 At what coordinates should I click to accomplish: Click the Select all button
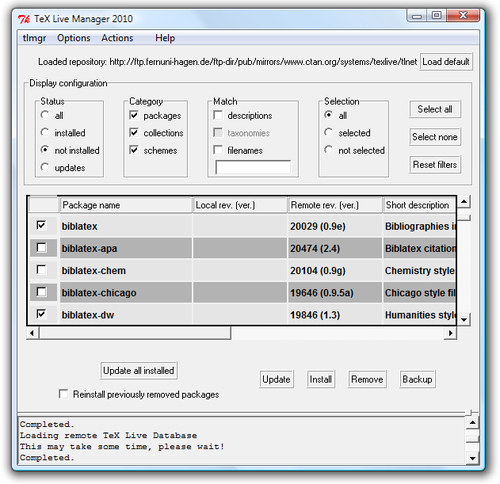point(435,109)
